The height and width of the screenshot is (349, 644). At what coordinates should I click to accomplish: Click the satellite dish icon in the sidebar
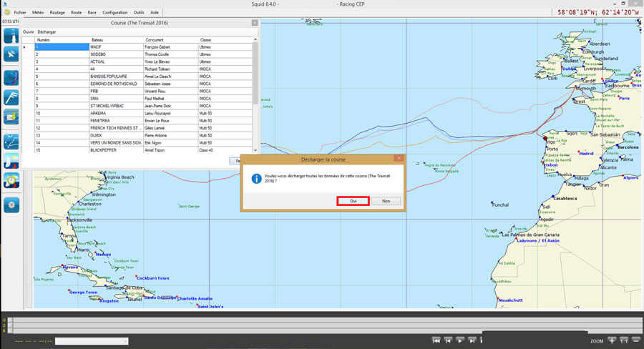11,54
